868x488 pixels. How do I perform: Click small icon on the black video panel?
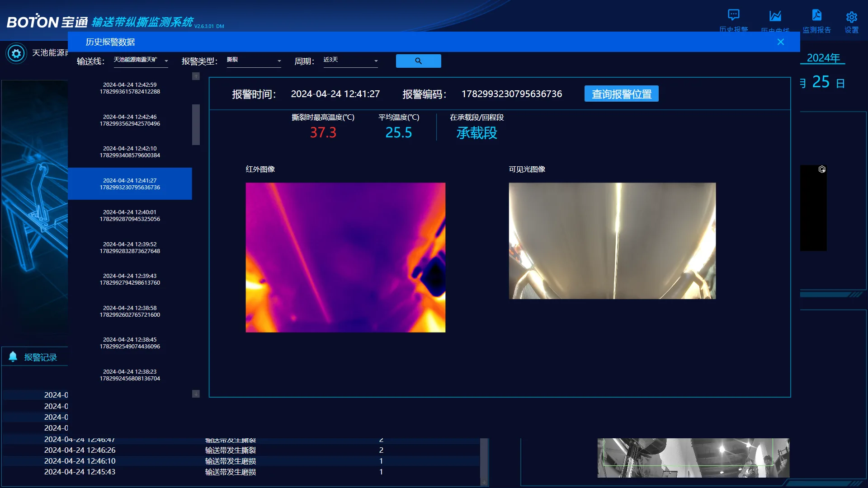(822, 169)
